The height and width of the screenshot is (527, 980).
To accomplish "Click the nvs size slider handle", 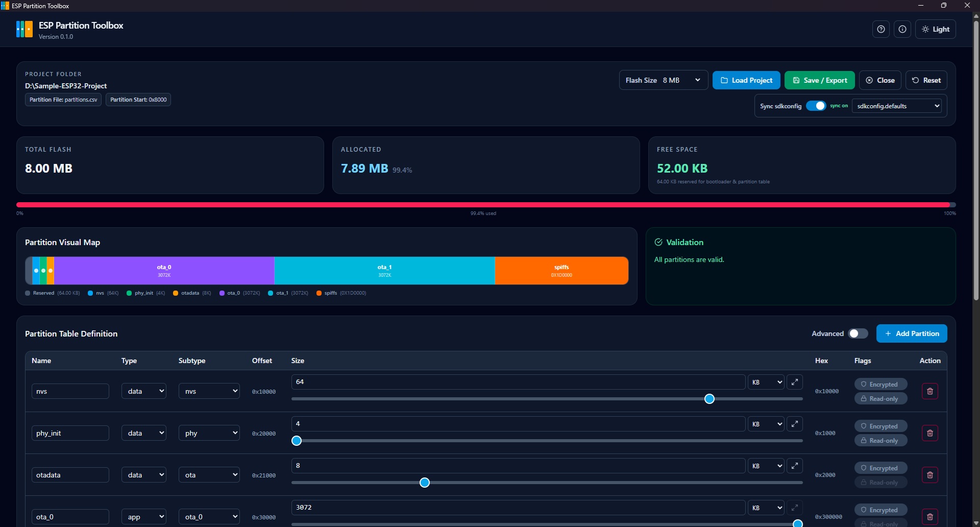I will tap(709, 399).
